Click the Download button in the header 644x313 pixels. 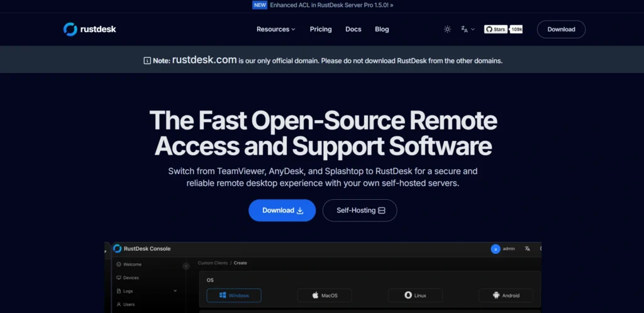pos(561,29)
